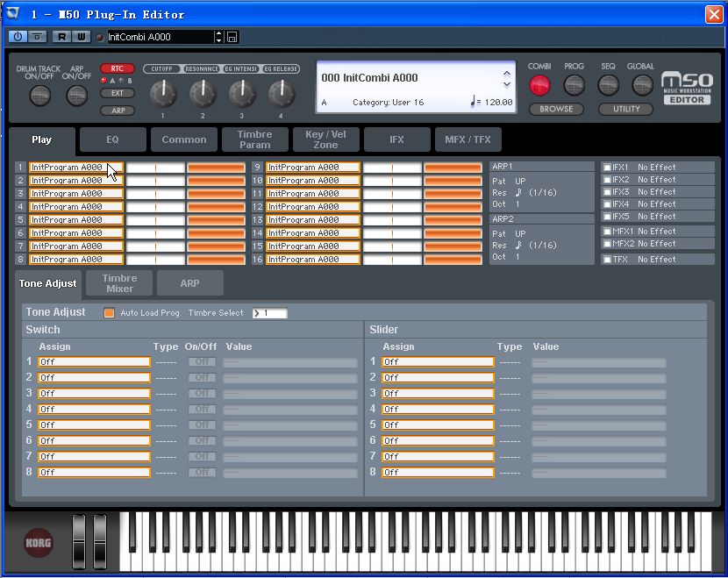Enable the IFX1 checkbox

pos(607,168)
